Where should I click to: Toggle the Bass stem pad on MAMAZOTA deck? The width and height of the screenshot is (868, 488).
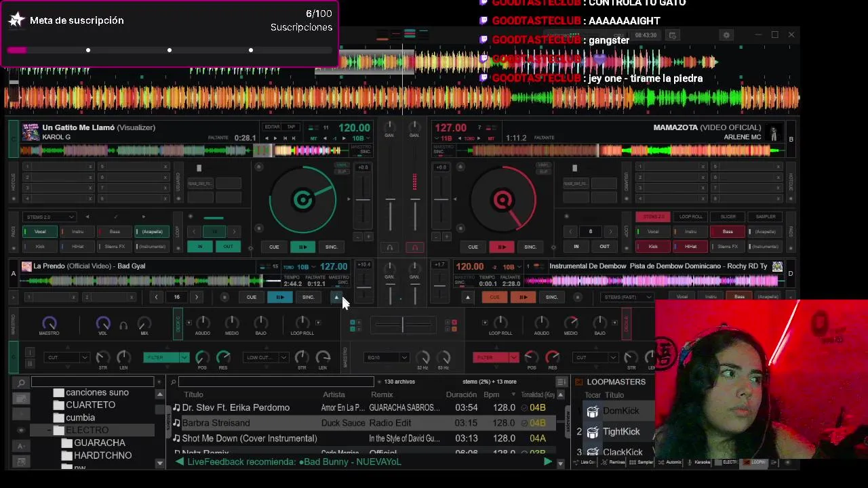(728, 232)
